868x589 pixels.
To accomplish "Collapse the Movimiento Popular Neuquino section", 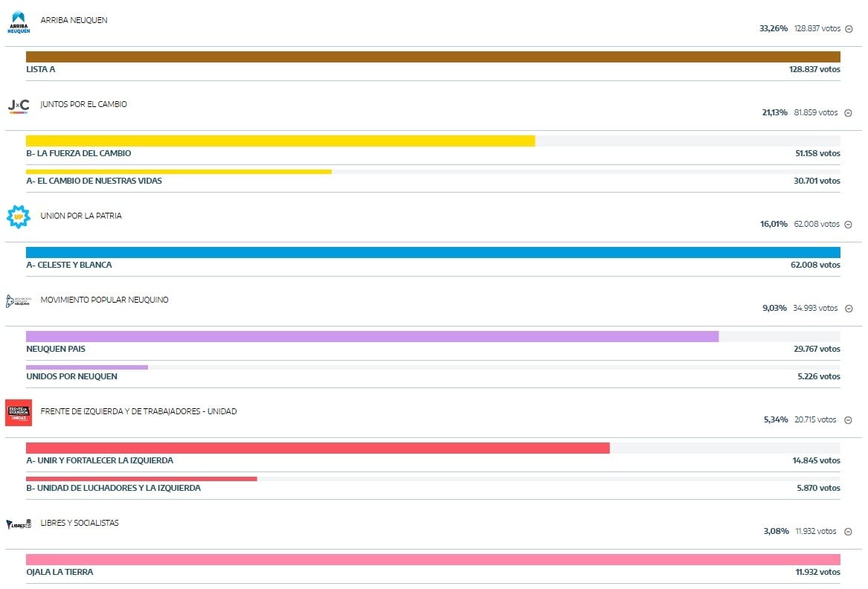I will [849, 309].
